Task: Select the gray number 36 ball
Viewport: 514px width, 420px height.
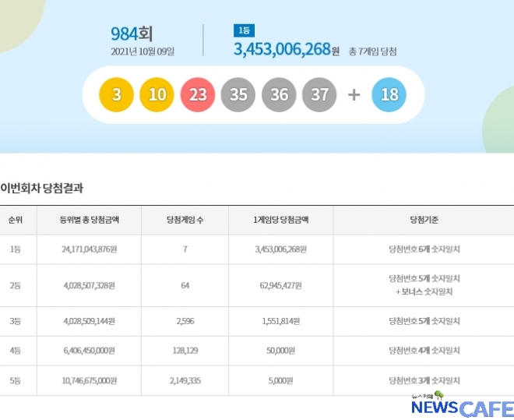Action: 279,95
